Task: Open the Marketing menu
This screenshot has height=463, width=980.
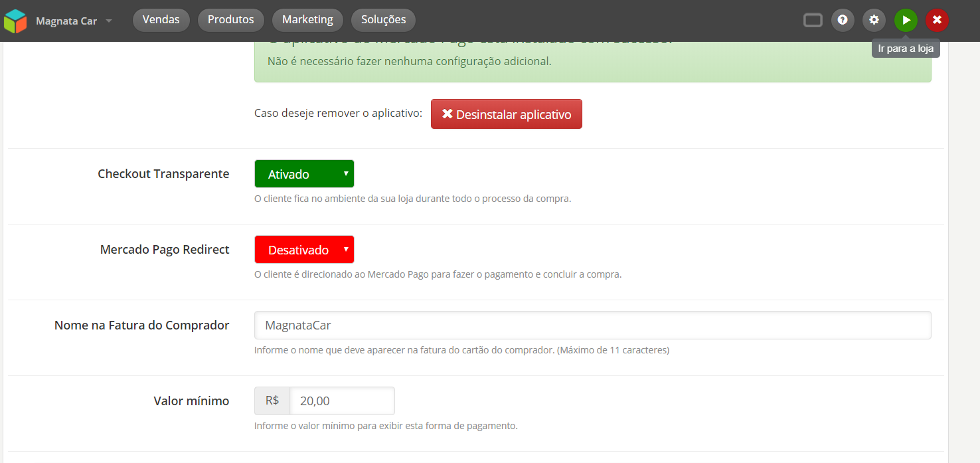Action: [307, 20]
